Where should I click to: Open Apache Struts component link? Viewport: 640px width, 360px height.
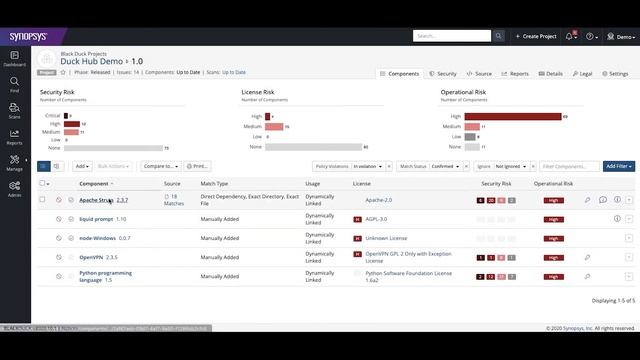[96, 200]
